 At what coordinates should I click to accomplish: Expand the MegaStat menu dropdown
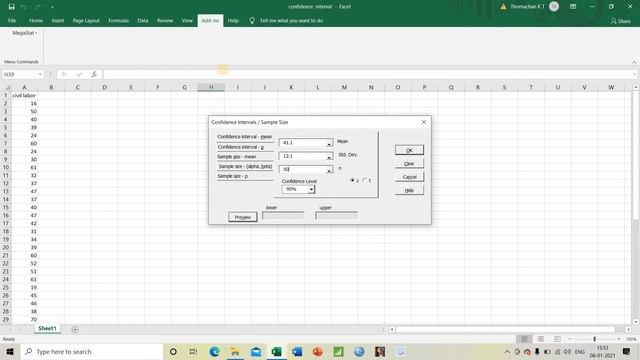coord(24,33)
